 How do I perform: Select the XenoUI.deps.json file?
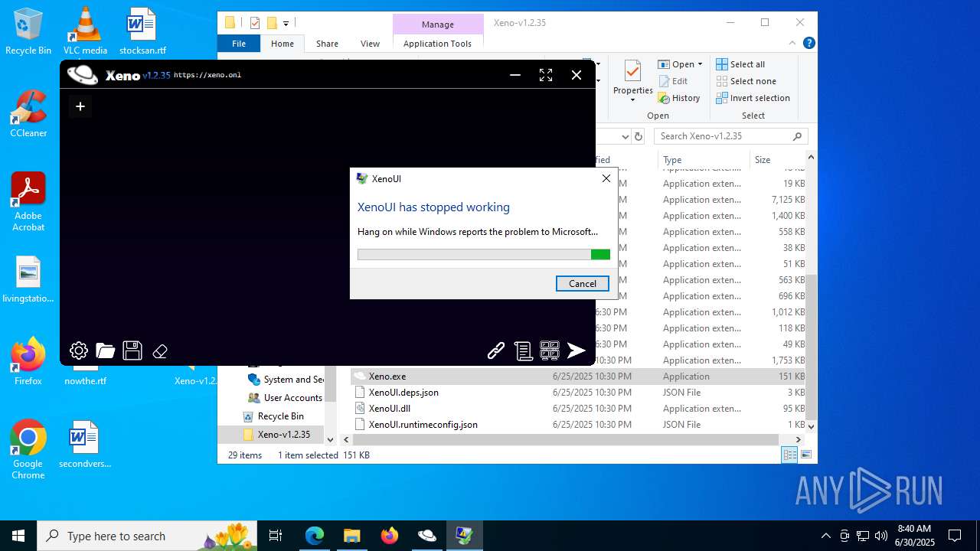pos(579,393)
